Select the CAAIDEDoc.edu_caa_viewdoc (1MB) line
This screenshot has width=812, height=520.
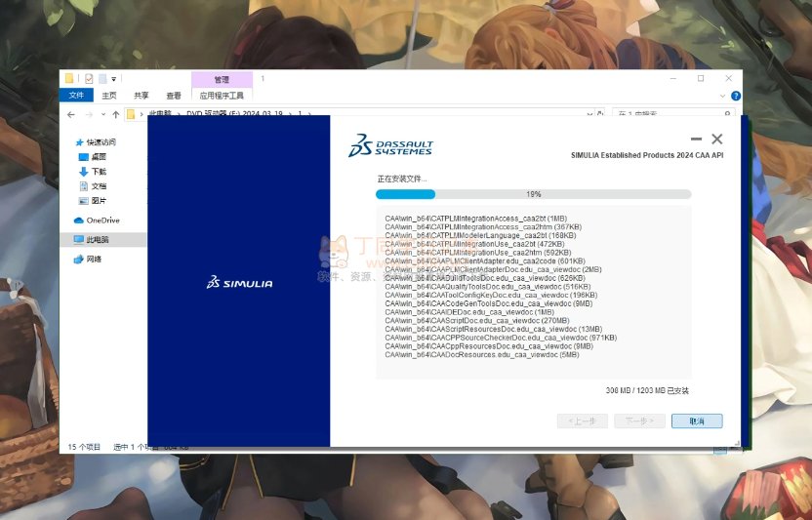pyautogui.click(x=469, y=312)
